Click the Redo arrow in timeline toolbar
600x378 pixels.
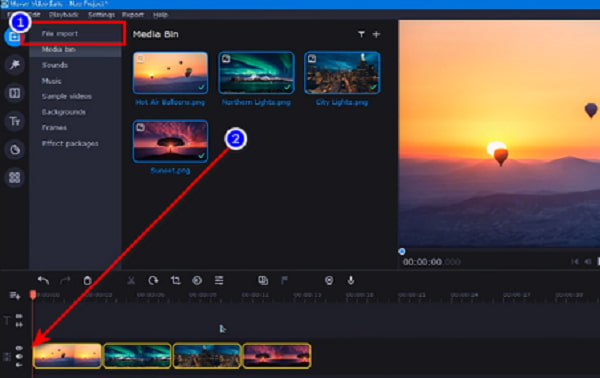(x=65, y=280)
